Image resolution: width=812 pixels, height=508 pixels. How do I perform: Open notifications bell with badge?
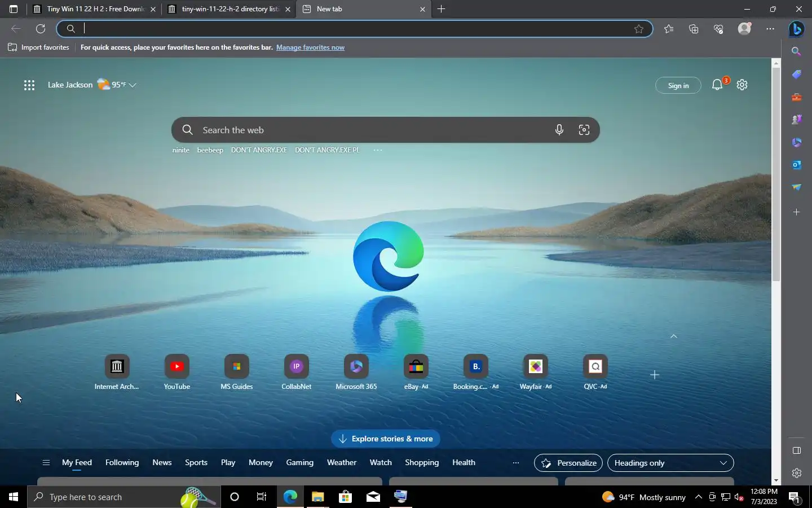pyautogui.click(x=717, y=85)
